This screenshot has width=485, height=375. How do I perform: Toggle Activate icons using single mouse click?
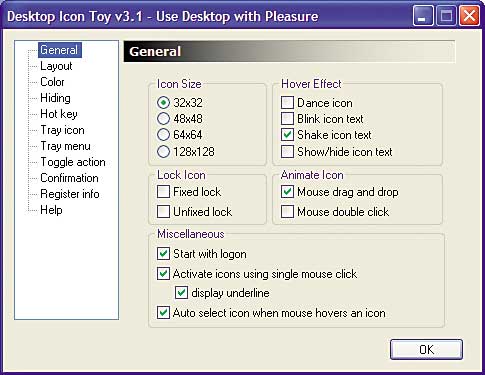pyautogui.click(x=163, y=274)
